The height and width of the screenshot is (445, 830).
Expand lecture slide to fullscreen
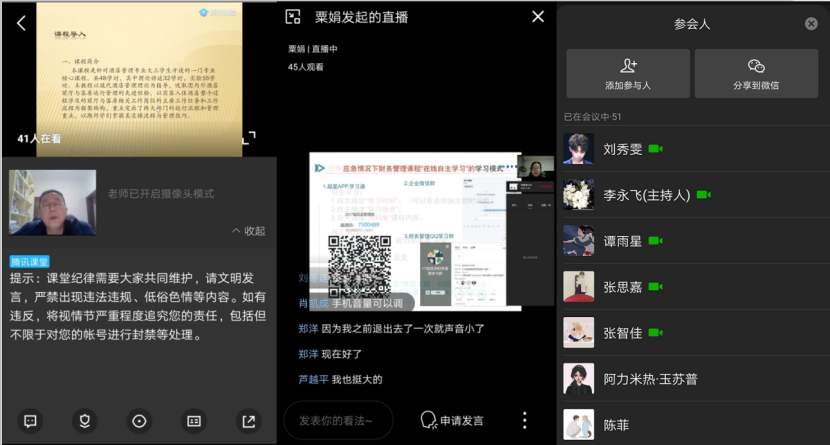(249, 137)
